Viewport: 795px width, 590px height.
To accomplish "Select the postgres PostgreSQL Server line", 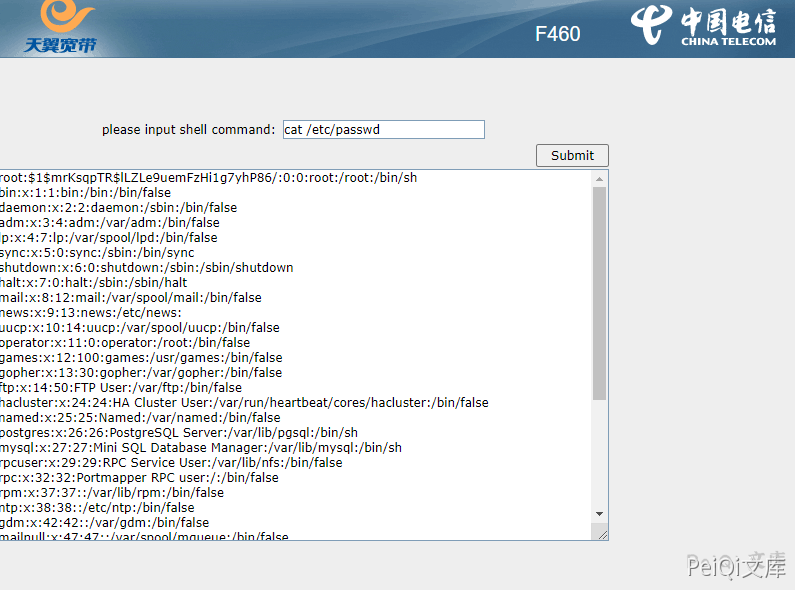I will 178,433.
